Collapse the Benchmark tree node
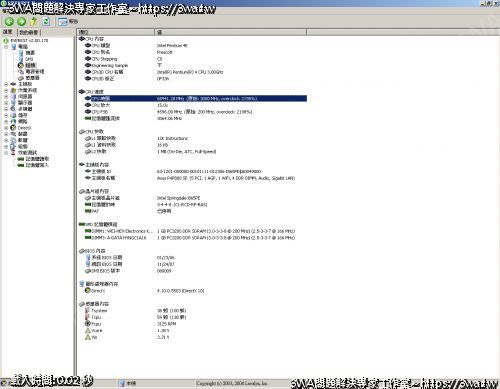Viewport: 500px width, 389px height. (6, 153)
